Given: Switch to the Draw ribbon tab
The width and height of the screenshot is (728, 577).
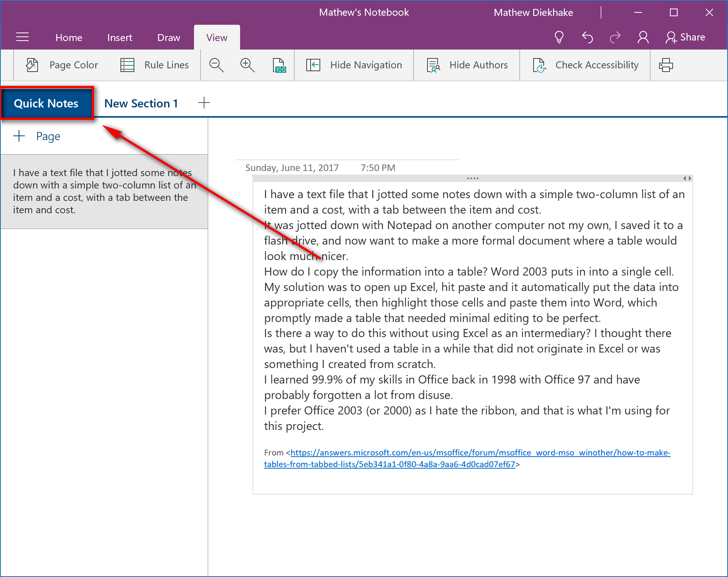Looking at the screenshot, I should (x=168, y=38).
